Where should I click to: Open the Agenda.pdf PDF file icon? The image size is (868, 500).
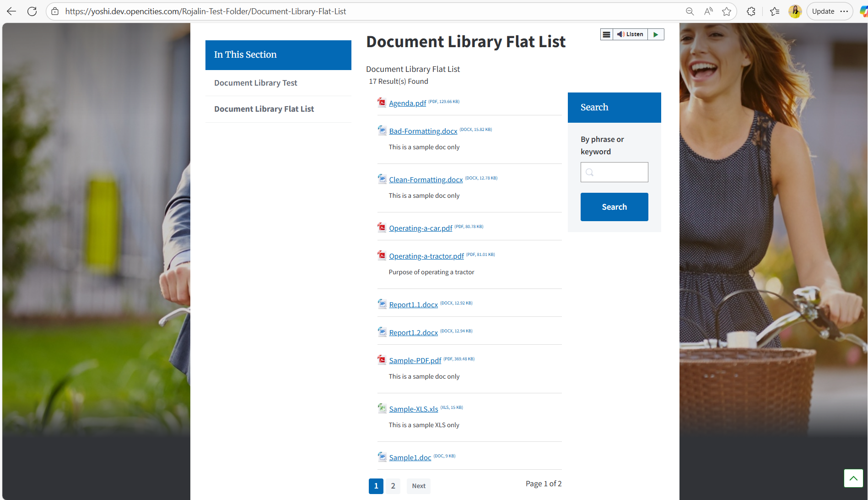tap(382, 102)
